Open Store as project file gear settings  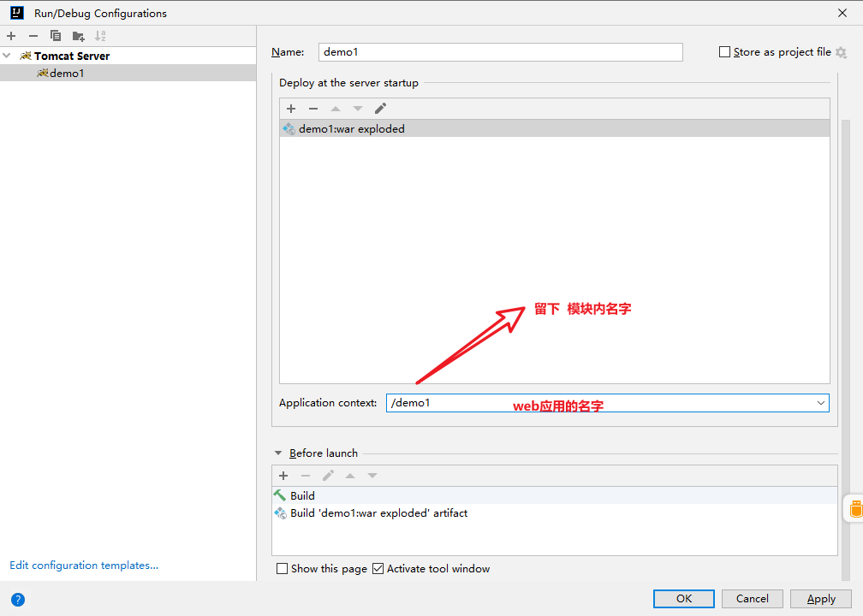[x=841, y=52]
